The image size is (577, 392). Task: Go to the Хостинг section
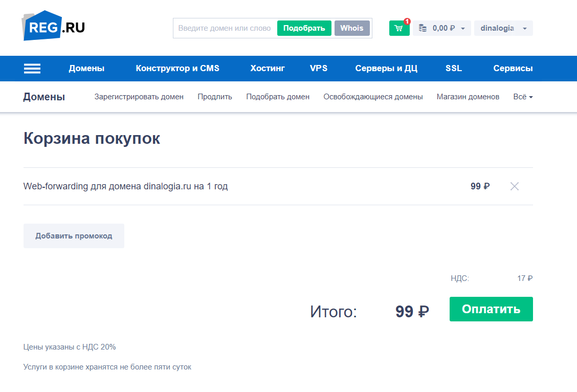point(268,69)
